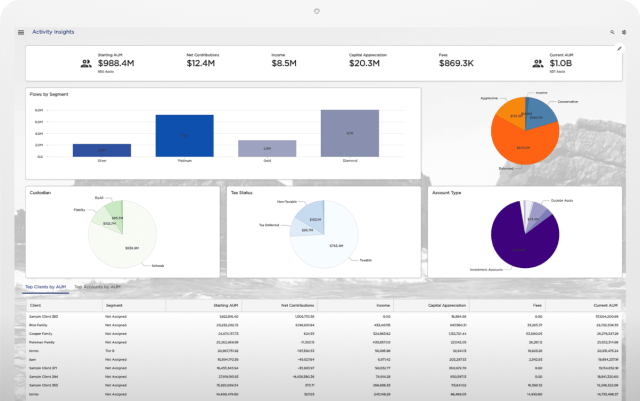This screenshot has height=401, width=640.
Task: Click the Conservative label on pie chart
Action: (568, 101)
